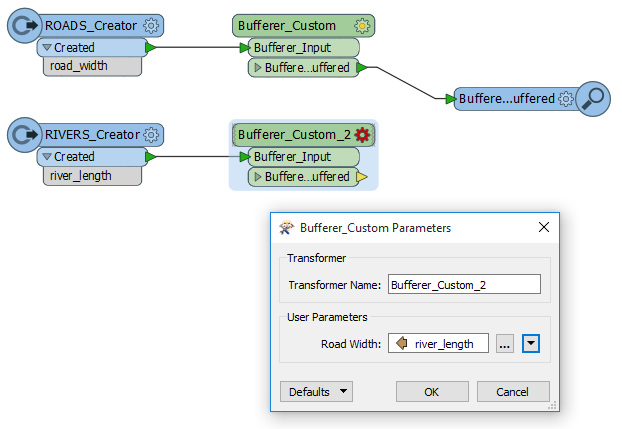This screenshot has width=622, height=429.
Task: Open the Road Width dropdown arrow
Action: 531,343
